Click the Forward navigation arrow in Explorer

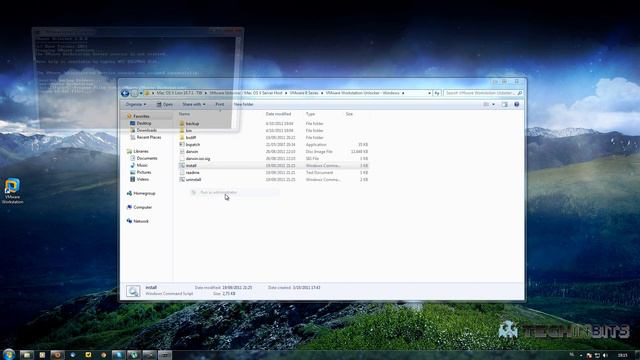tap(134, 93)
